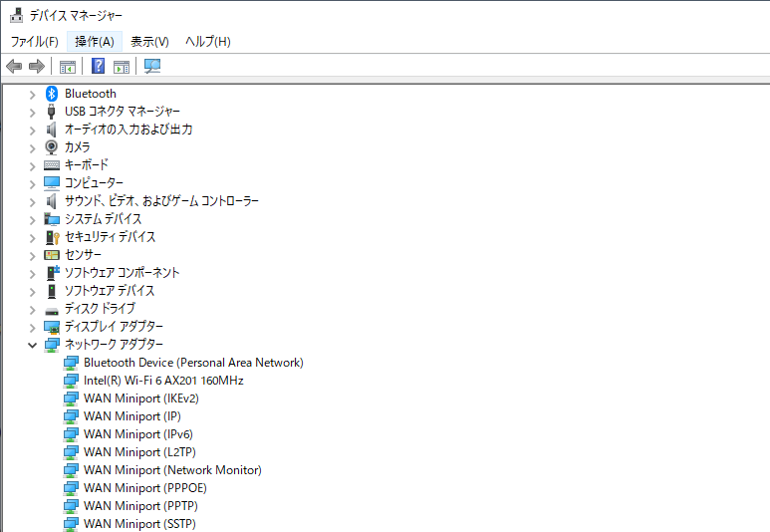This screenshot has height=532, width=770.
Task: Click the key icon beside セキュリティ デバイス
Action: [x=52, y=237]
